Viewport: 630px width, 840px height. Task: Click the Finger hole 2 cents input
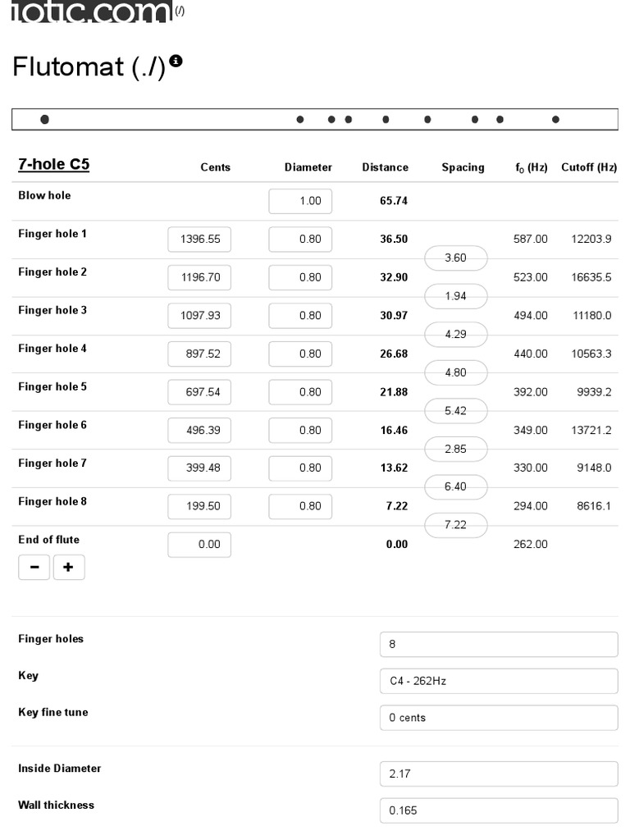[199, 278]
